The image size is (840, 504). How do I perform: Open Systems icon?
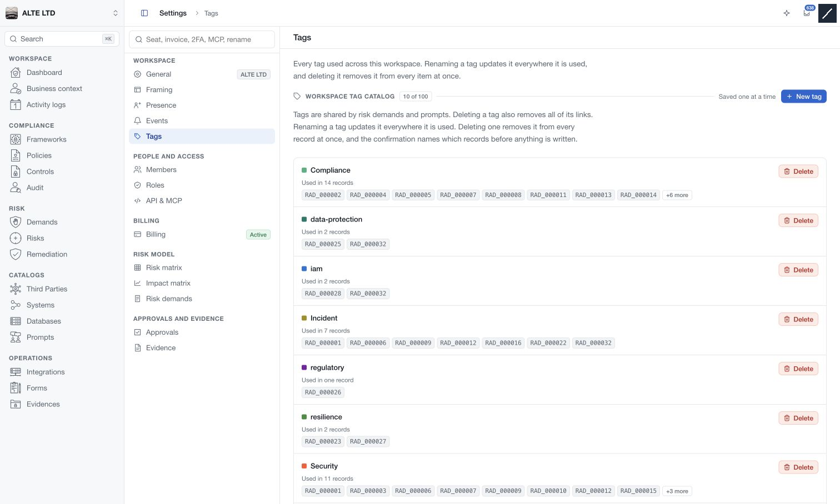point(16,305)
